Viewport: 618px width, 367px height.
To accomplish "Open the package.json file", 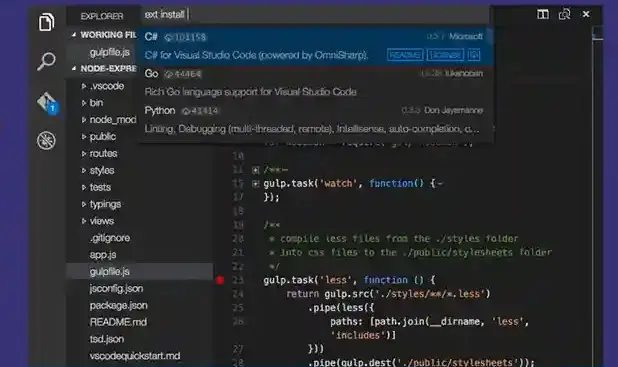I will tap(119, 306).
